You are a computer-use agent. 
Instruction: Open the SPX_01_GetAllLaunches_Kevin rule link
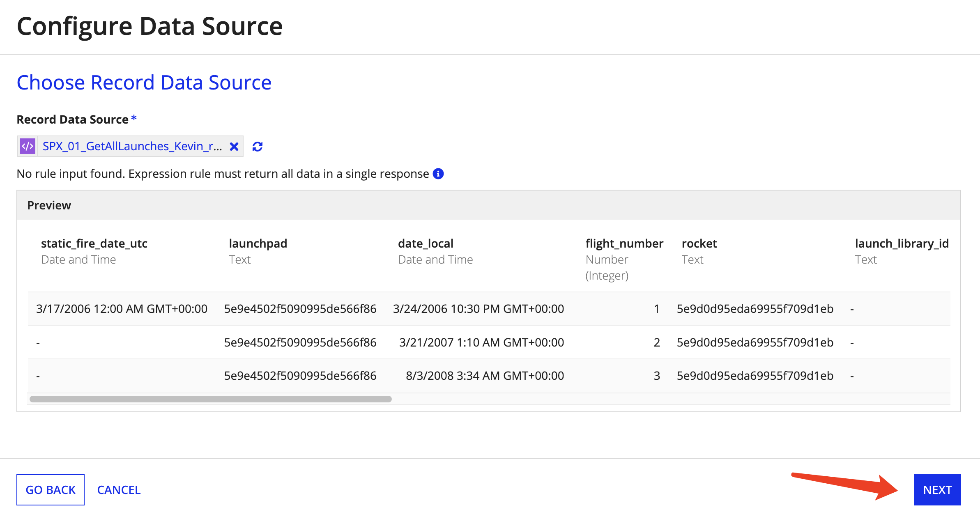(132, 146)
